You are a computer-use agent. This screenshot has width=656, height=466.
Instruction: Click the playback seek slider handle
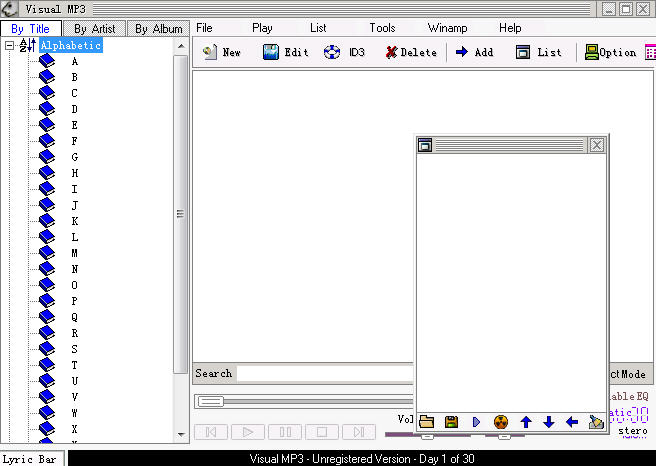tap(210, 401)
